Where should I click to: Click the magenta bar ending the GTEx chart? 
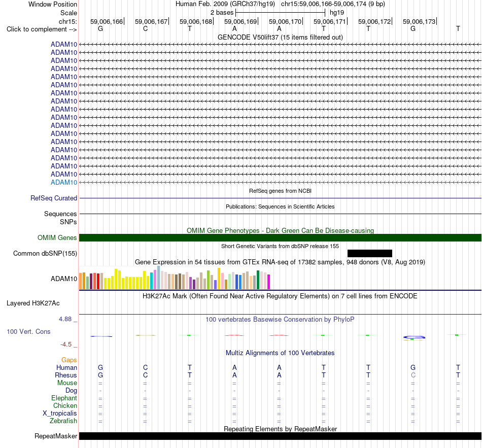click(x=269, y=282)
